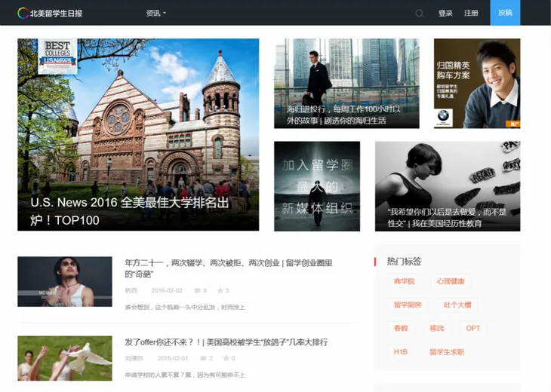
Task: Click the 北美留学生日报 site logo
Action: (51, 13)
